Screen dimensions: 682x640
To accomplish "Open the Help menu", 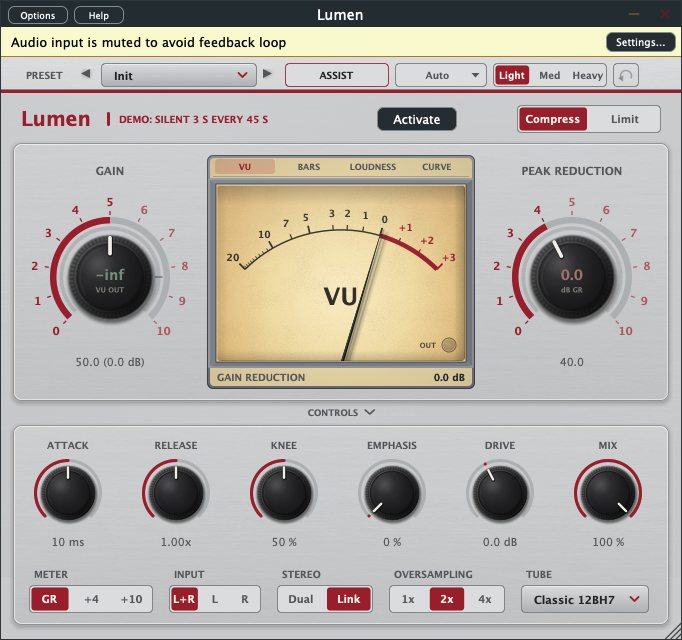I will coord(99,15).
